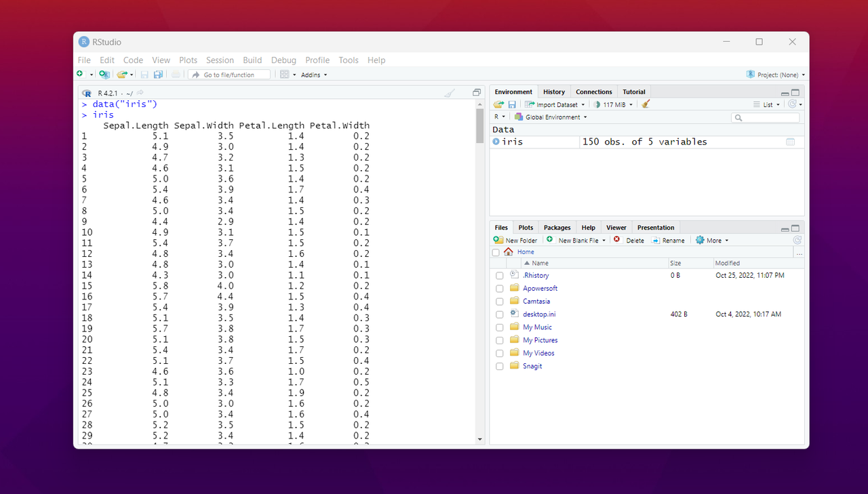
Task: Expand the iris data object
Action: tap(496, 142)
